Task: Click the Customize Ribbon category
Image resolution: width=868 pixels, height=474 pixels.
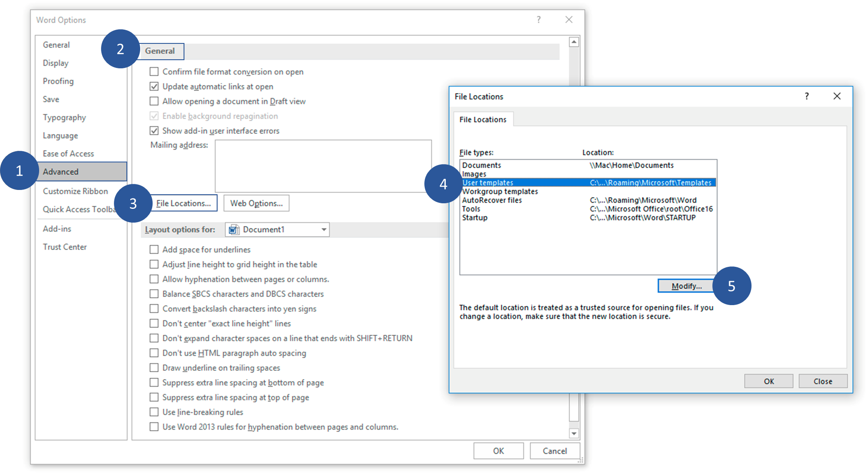Action: (77, 190)
